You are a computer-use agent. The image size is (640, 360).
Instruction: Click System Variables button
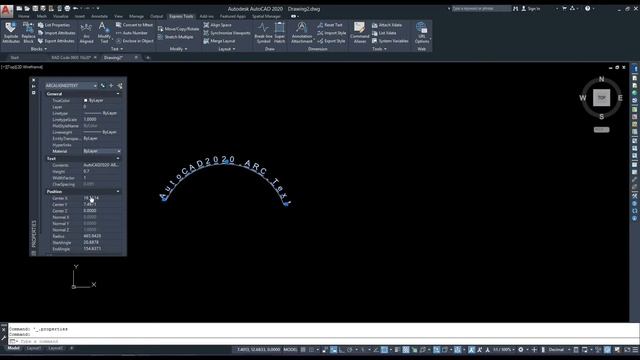coord(390,41)
